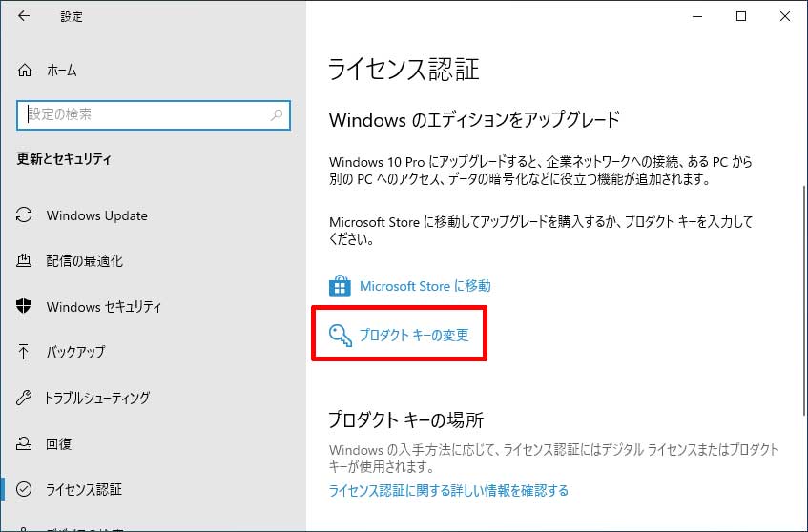808x532 pixels.
Task: Click the 配信の最適化 icon
Action: (24, 260)
